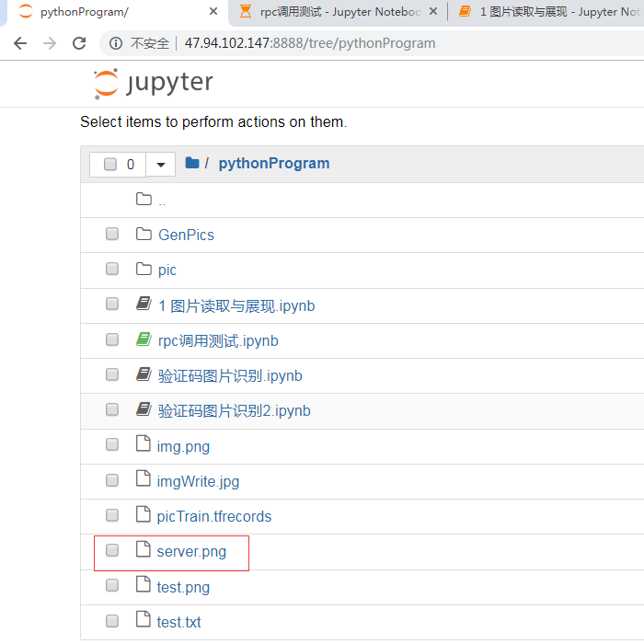644x644 pixels.
Task: Open the server.png file
Action: click(x=191, y=552)
